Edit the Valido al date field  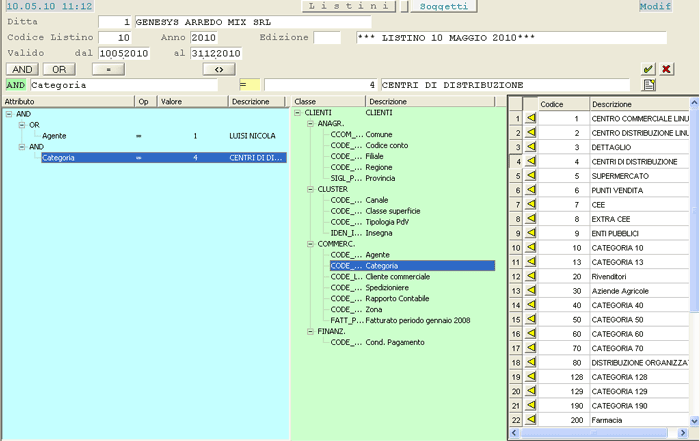pos(216,54)
